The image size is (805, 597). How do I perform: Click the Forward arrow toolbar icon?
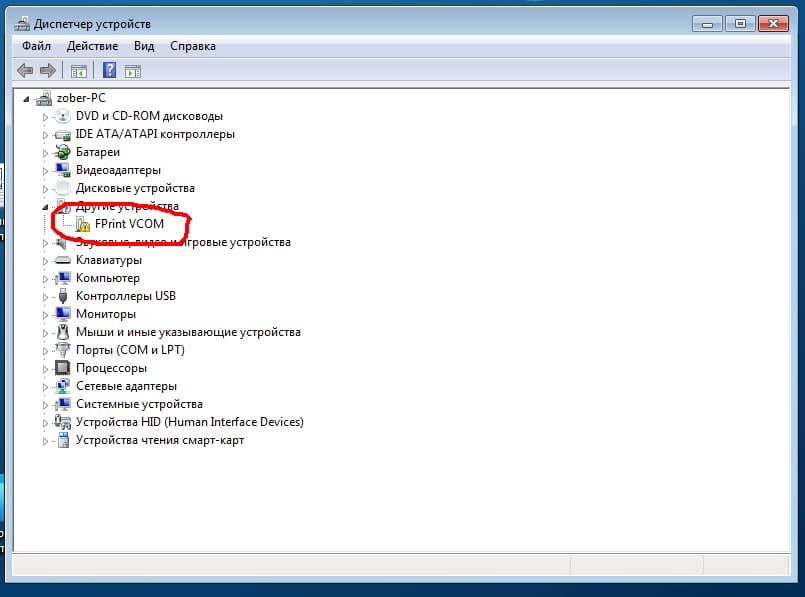point(48,70)
